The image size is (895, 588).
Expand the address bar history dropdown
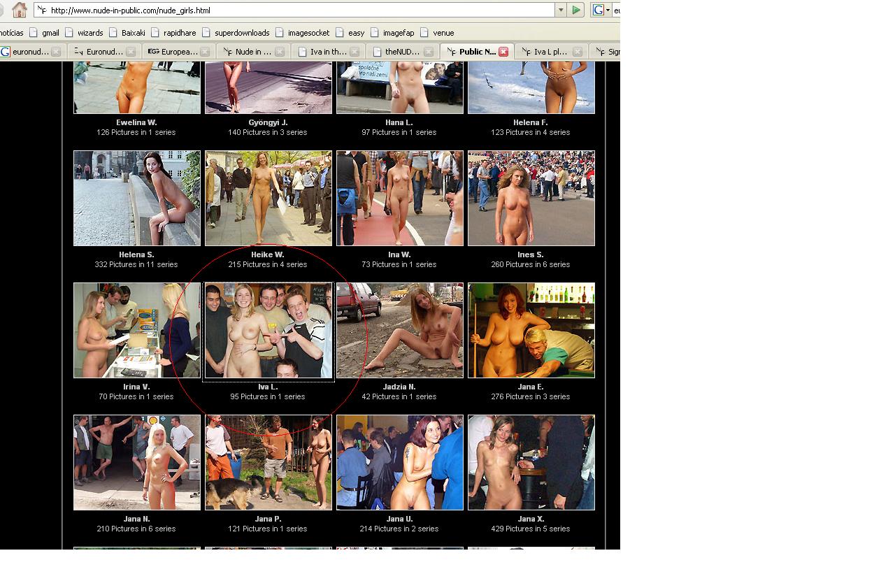560,10
